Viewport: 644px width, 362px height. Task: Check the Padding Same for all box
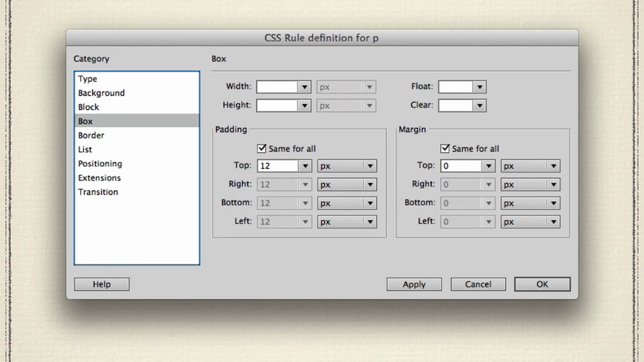262,148
